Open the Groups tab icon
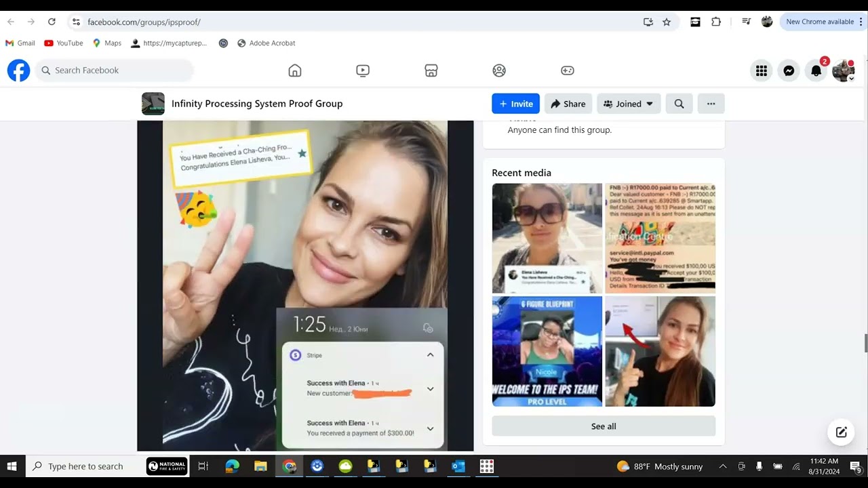 tap(499, 70)
